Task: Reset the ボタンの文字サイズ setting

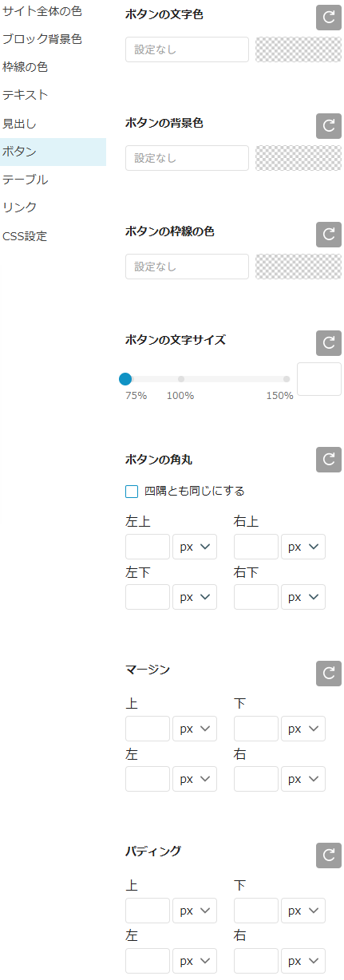Action: [x=329, y=343]
